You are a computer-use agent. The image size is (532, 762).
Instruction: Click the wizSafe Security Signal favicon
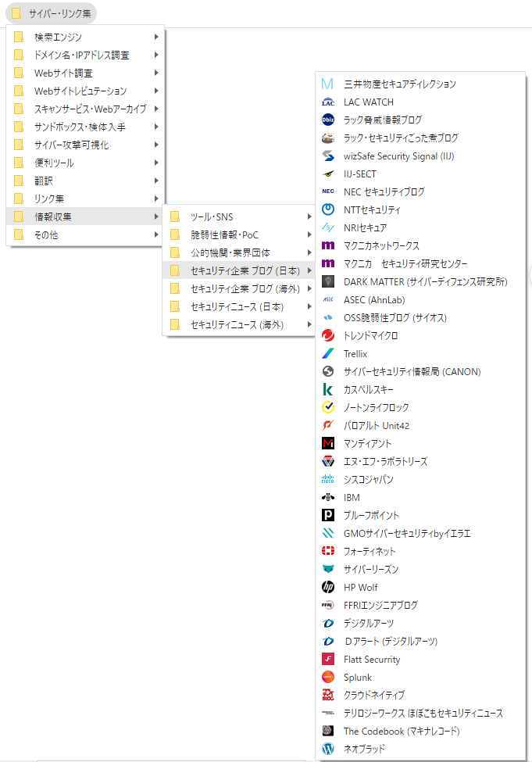tap(328, 156)
